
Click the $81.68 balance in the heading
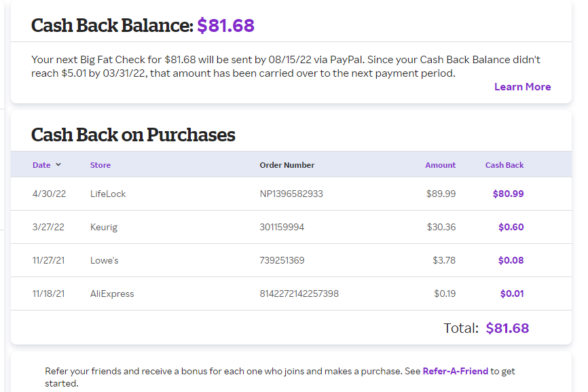tap(225, 26)
